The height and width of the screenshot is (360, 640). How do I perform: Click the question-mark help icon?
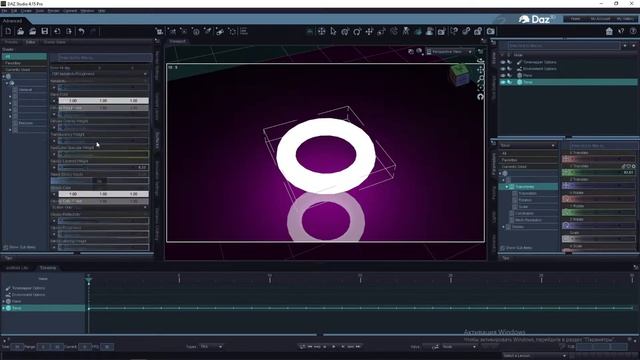(633, 31)
